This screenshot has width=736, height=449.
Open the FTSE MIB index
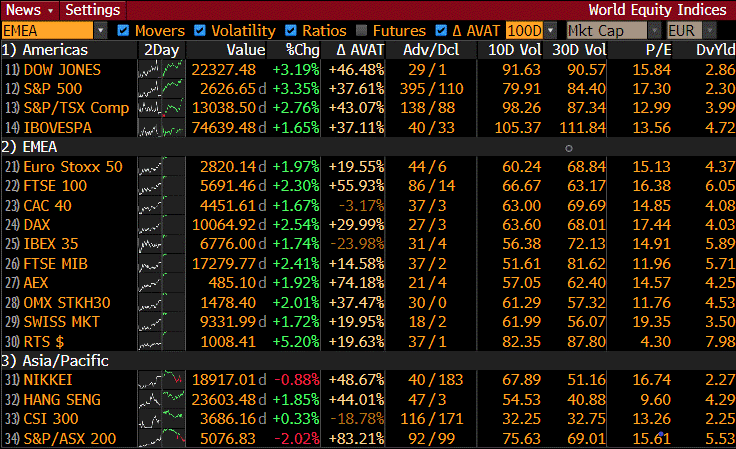click(55, 264)
